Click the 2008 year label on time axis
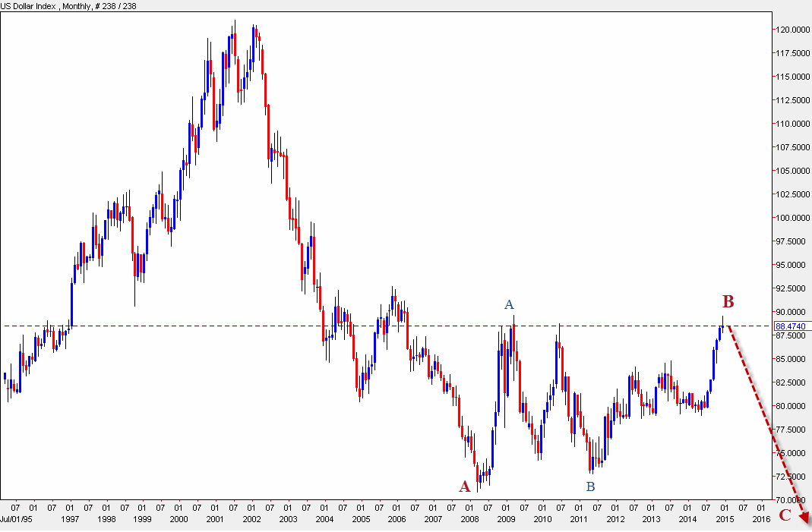Screen dimensions: 812x532 click(x=469, y=520)
